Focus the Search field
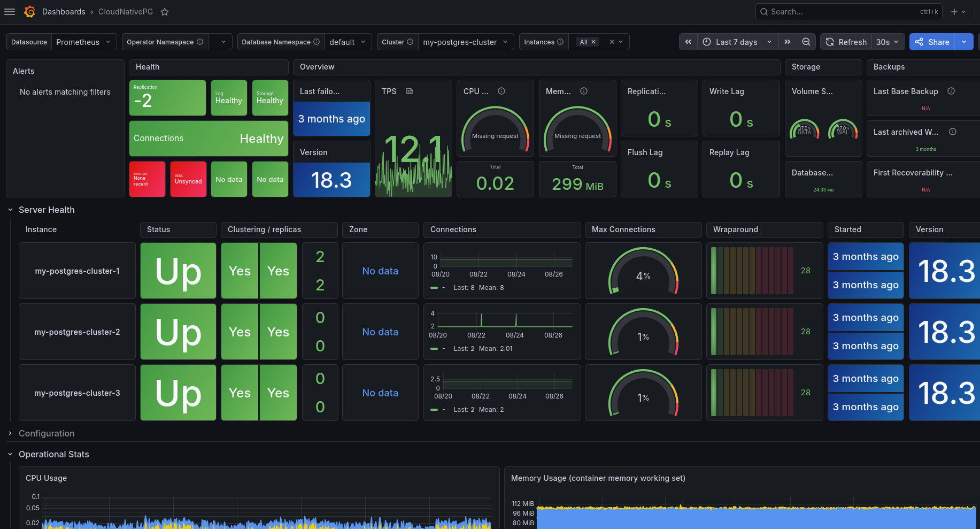The height and width of the screenshot is (529, 980). tap(849, 12)
